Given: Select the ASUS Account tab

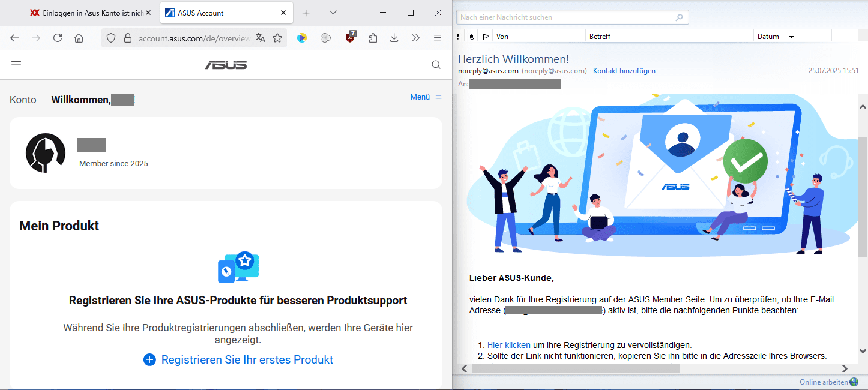Looking at the screenshot, I should [x=227, y=13].
